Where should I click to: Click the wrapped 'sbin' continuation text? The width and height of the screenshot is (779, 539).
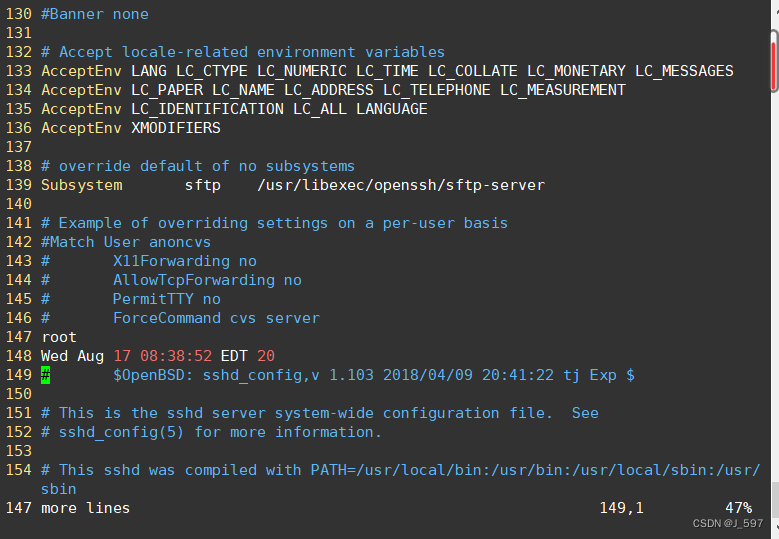pos(59,489)
